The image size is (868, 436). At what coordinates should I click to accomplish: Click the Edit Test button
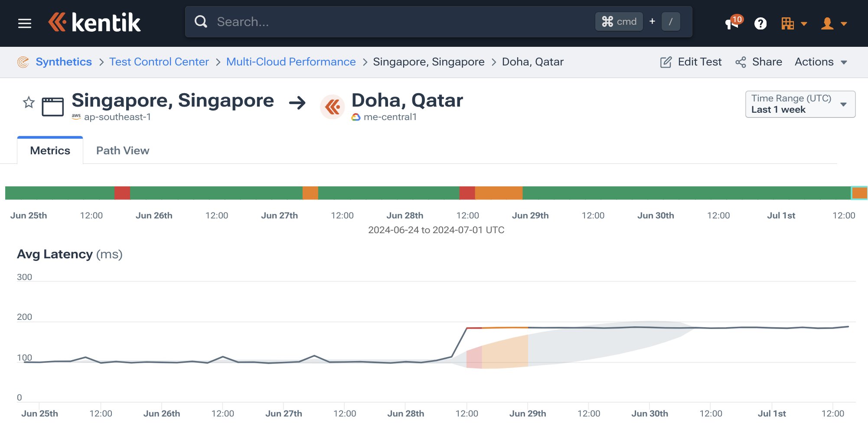point(691,62)
